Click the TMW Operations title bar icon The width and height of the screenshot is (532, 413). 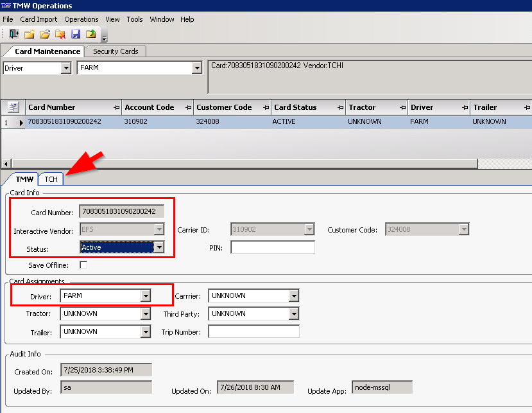(x=6, y=5)
